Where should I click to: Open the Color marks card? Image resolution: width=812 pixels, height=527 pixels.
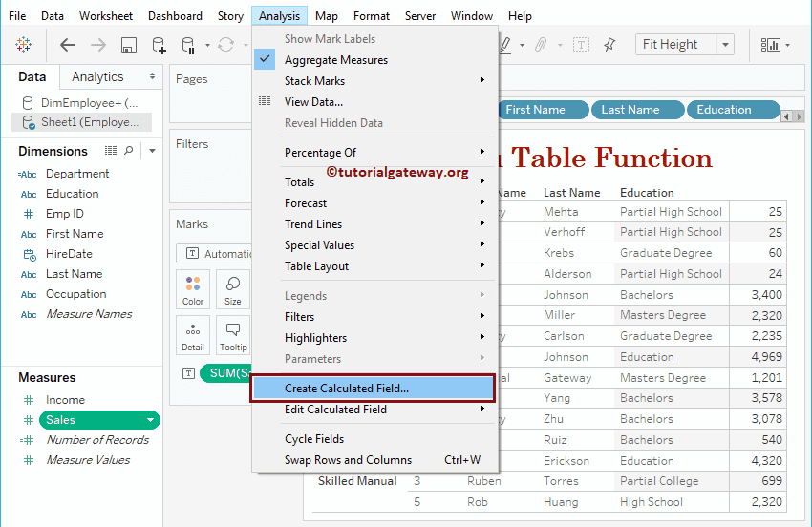point(193,289)
